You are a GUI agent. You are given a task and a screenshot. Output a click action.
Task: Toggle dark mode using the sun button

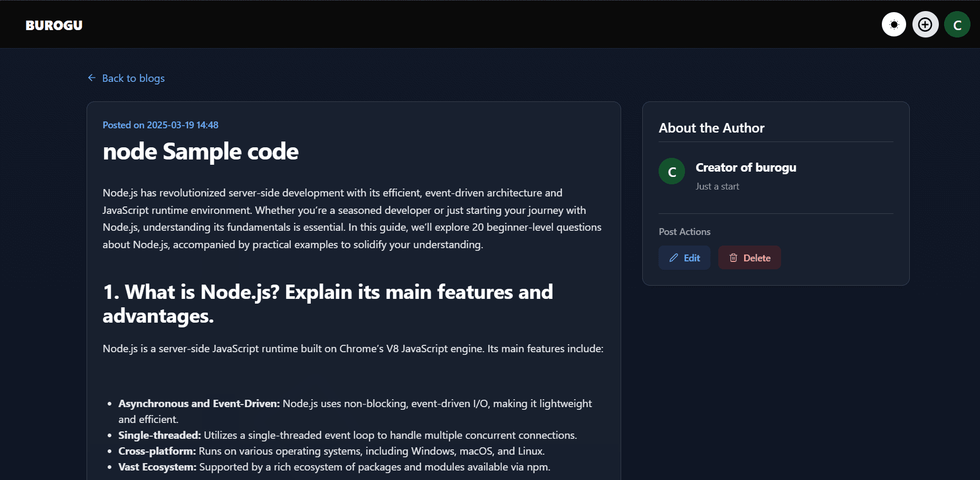coord(893,24)
